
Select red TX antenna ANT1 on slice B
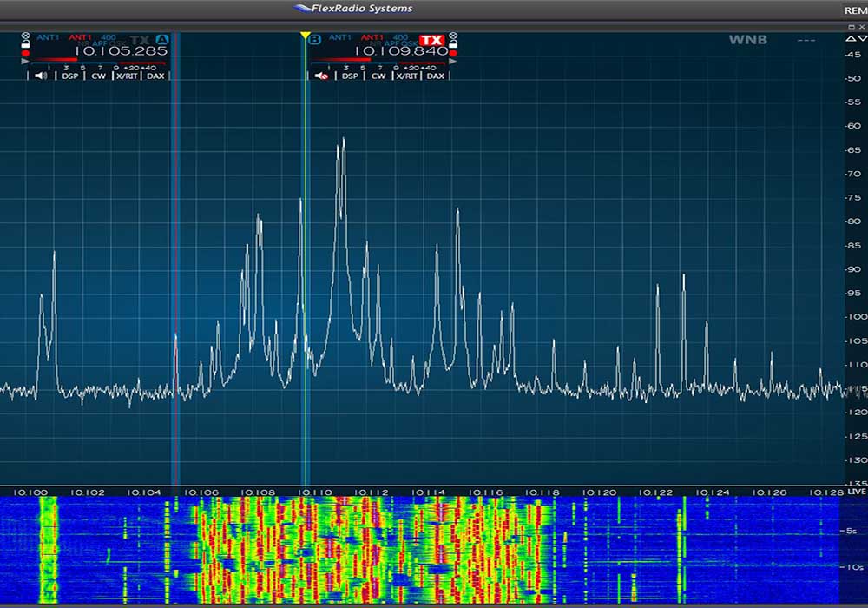point(372,37)
